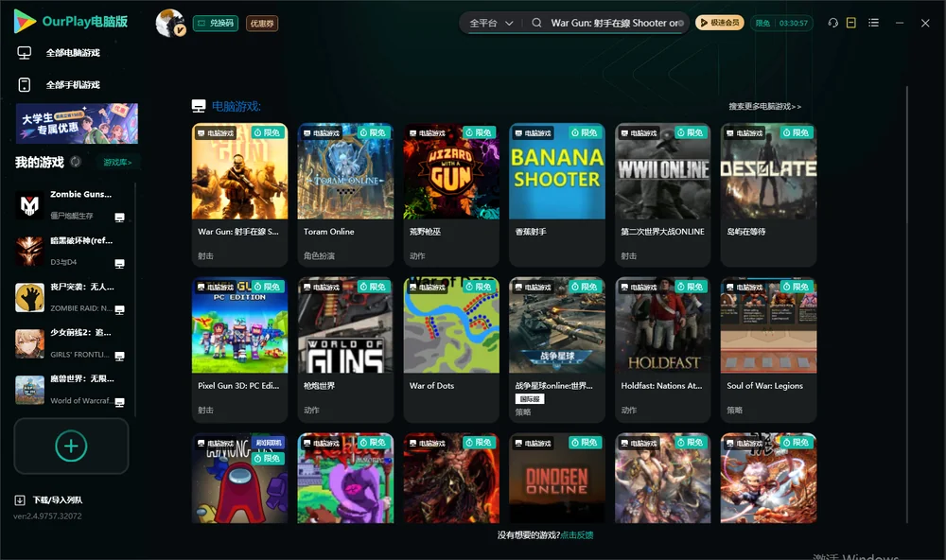Viewport: 946px width, 560px height.
Task: Clear the search box text
Action: [680, 23]
